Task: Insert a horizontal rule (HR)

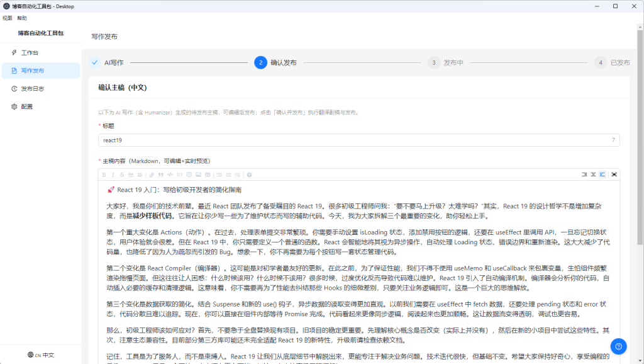Action: click(x=131, y=175)
